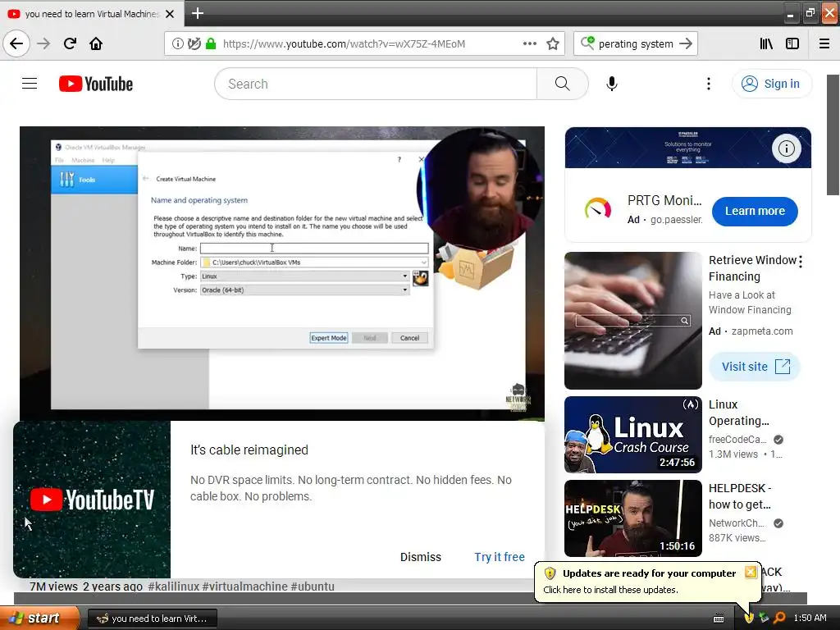This screenshot has height=630, width=840.
Task: Open options menu for Window Financing ad
Action: click(x=801, y=262)
